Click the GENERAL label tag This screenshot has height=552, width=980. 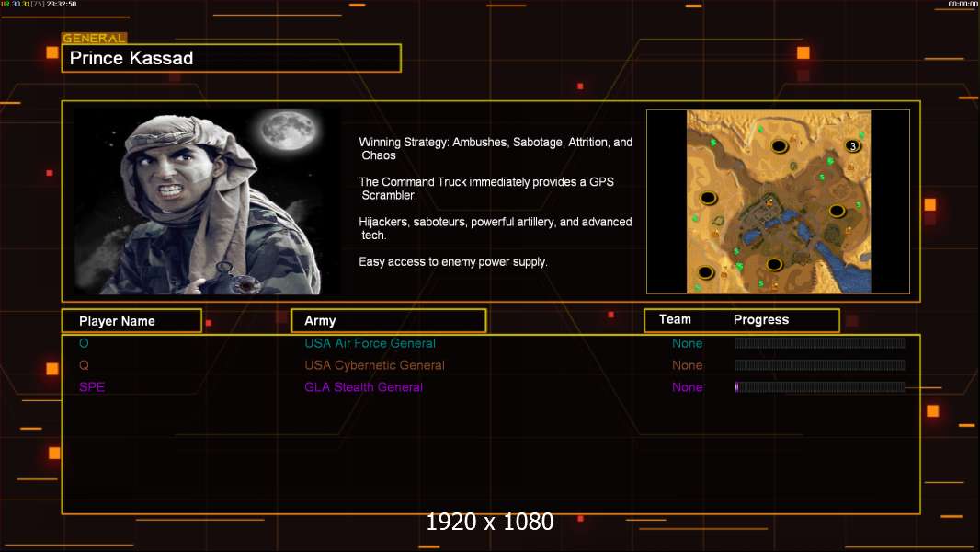(x=95, y=38)
